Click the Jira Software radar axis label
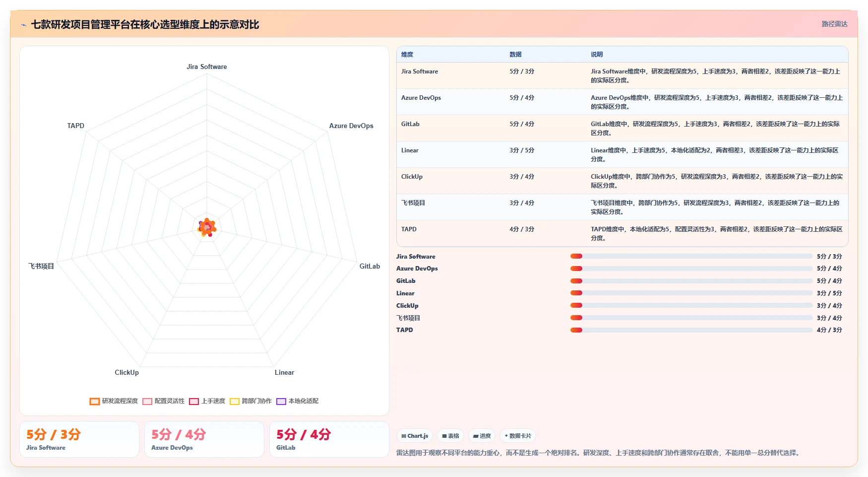Image resolution: width=868 pixels, height=477 pixels. pyautogui.click(x=207, y=67)
